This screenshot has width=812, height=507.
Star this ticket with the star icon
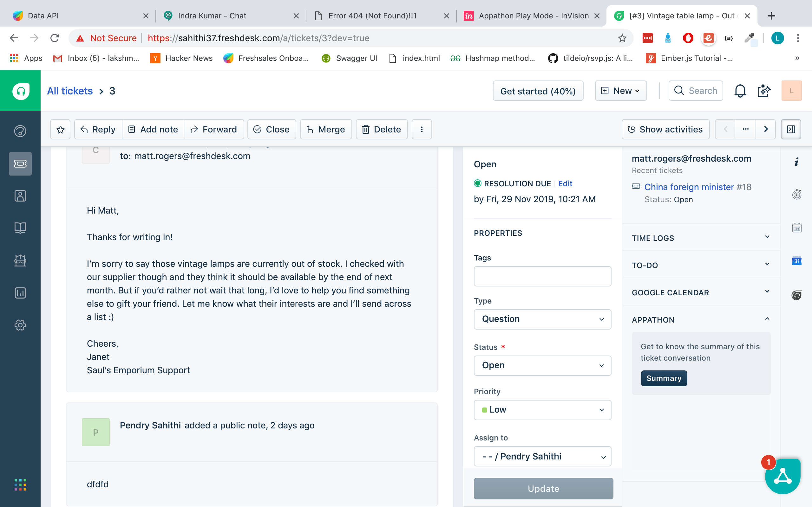[x=60, y=129]
